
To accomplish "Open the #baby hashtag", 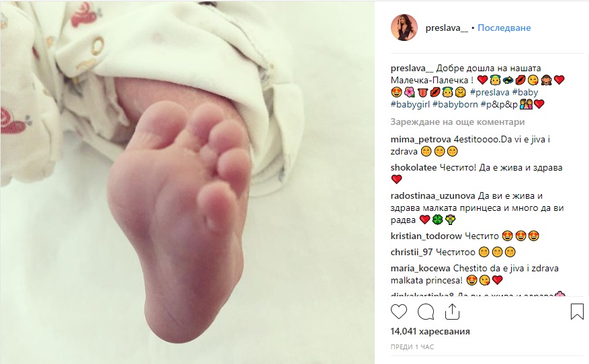I will click(x=525, y=93).
